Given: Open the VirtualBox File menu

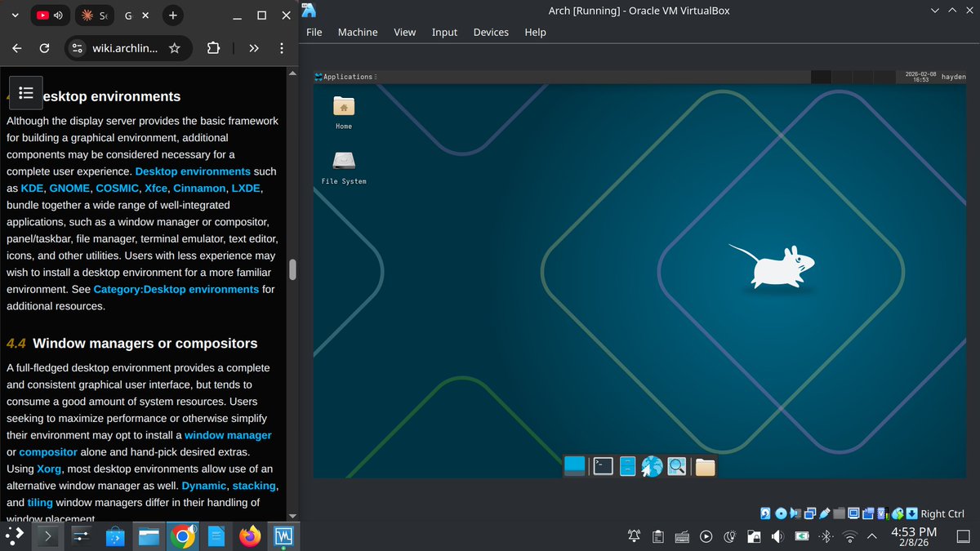Looking at the screenshot, I should coord(314,32).
